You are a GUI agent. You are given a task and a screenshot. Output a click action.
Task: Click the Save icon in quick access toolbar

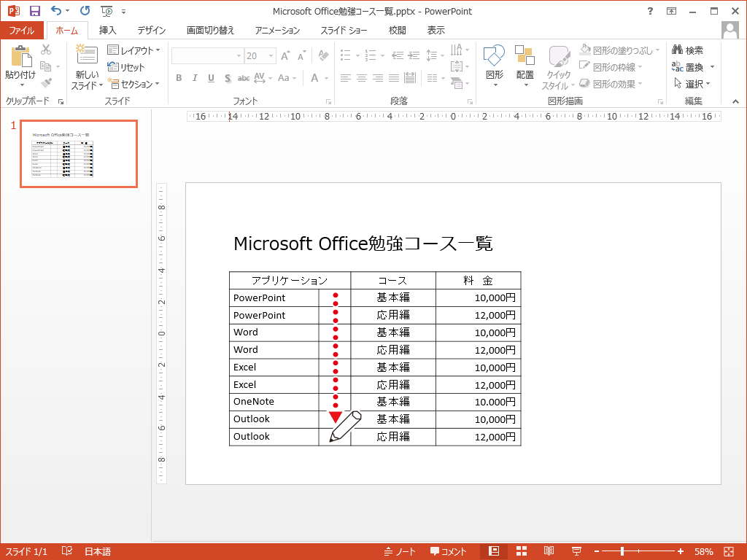[x=35, y=11]
